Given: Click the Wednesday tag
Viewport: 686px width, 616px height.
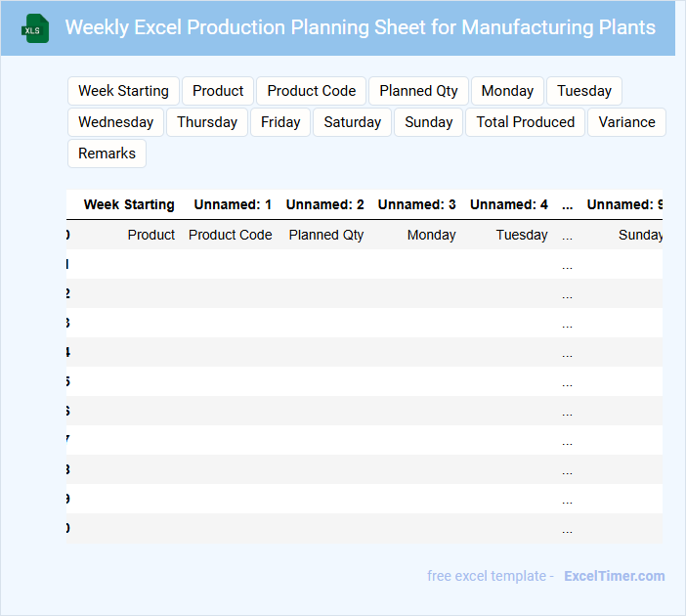Looking at the screenshot, I should 115,122.
